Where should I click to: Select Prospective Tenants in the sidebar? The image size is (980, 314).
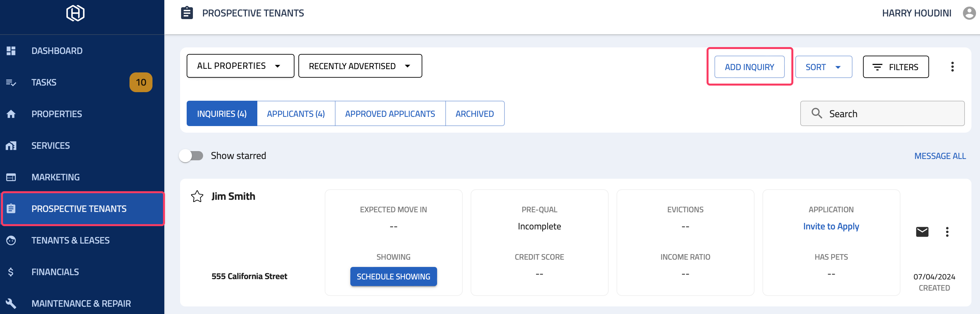coord(83,209)
